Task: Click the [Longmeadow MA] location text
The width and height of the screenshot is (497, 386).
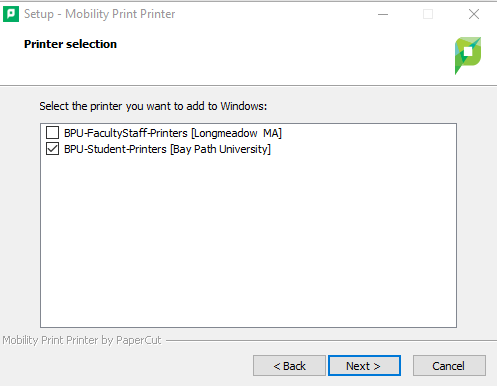Action: pos(236,133)
